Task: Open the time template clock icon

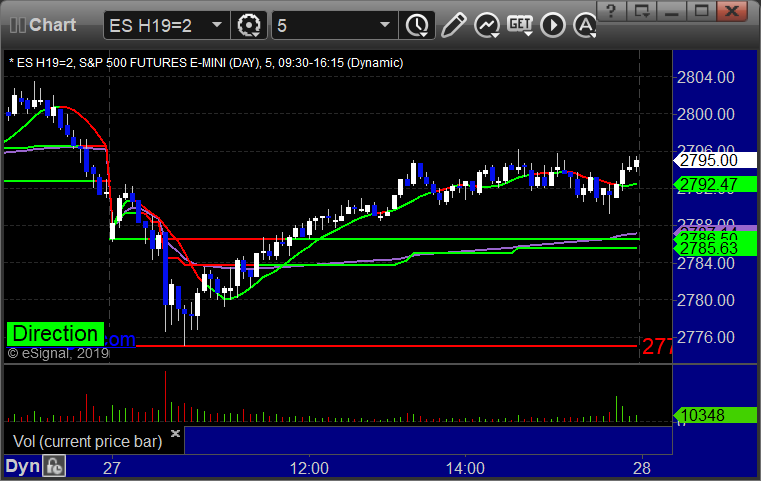Action: (x=417, y=25)
